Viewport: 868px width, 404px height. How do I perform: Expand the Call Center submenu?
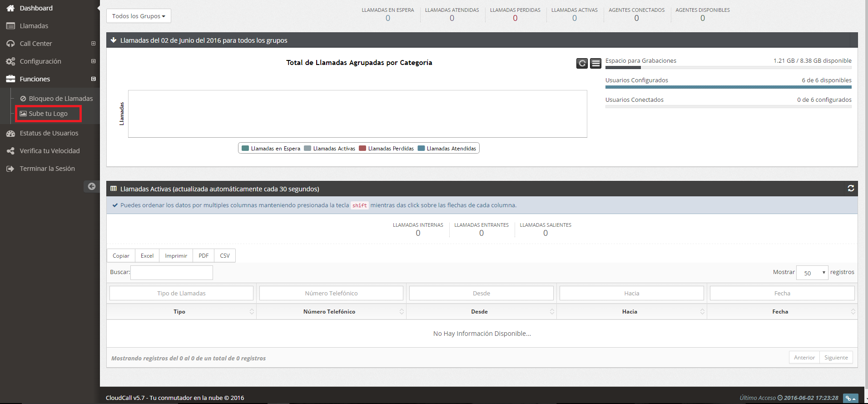pyautogui.click(x=93, y=44)
